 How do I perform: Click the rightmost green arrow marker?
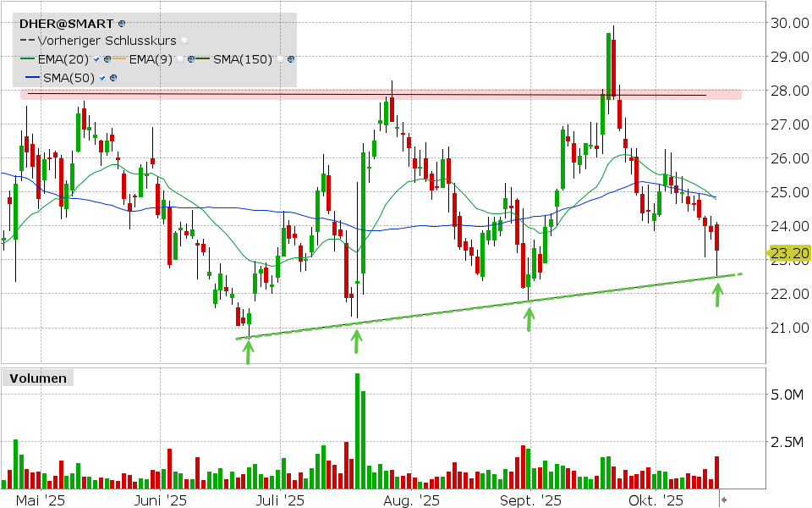click(718, 294)
